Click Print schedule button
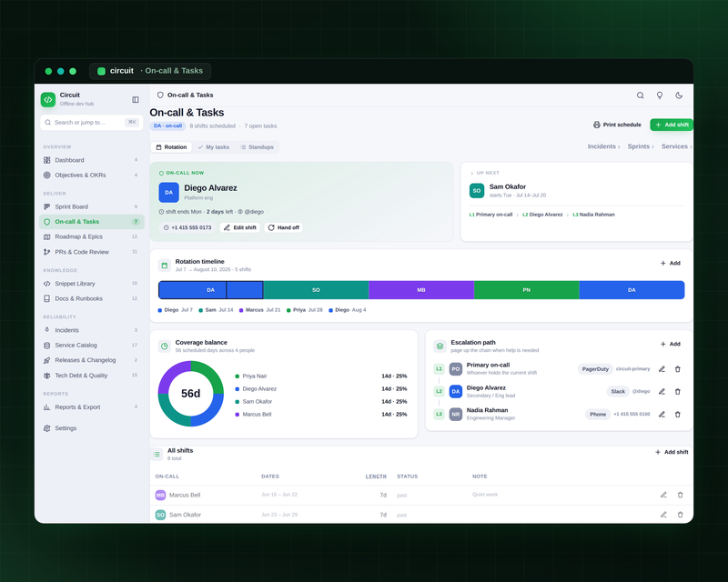 617,125
